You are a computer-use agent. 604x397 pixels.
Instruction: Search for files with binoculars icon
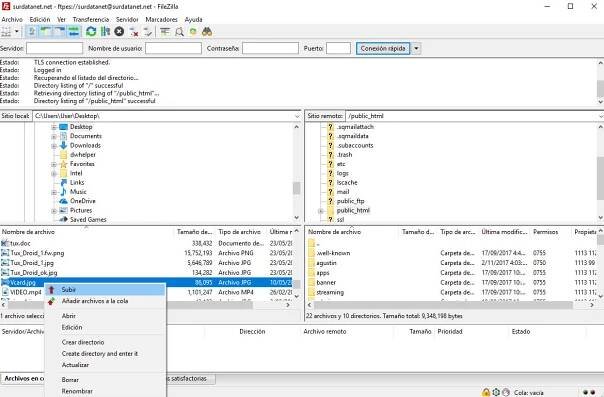pyautogui.click(x=207, y=32)
